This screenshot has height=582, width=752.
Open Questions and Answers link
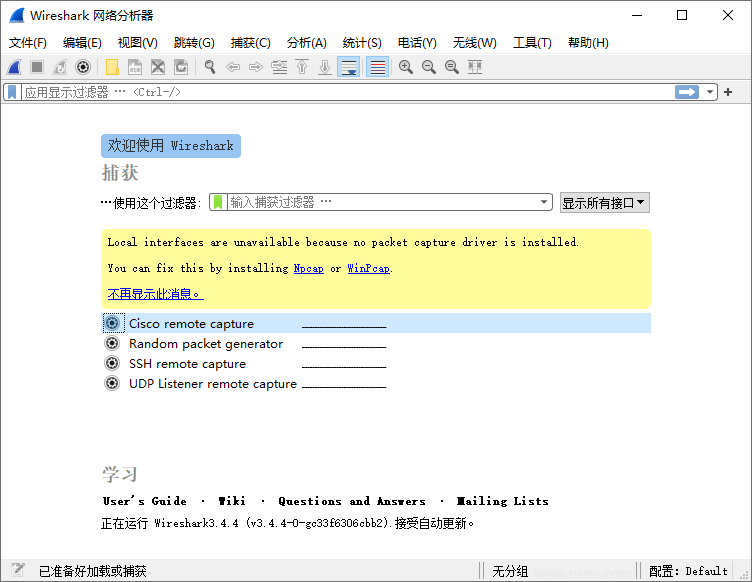coord(352,501)
